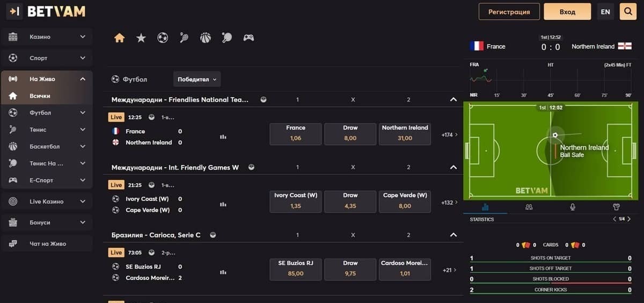Viewport: 644px width, 303px height.
Task: Select the home icon in sports bar
Action: pyautogui.click(x=120, y=38)
